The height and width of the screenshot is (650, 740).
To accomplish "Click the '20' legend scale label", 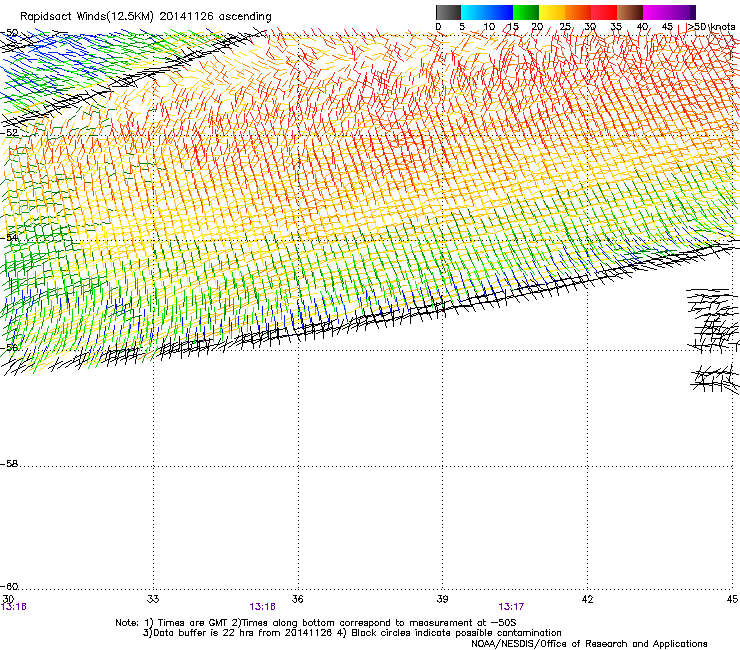I will click(538, 27).
